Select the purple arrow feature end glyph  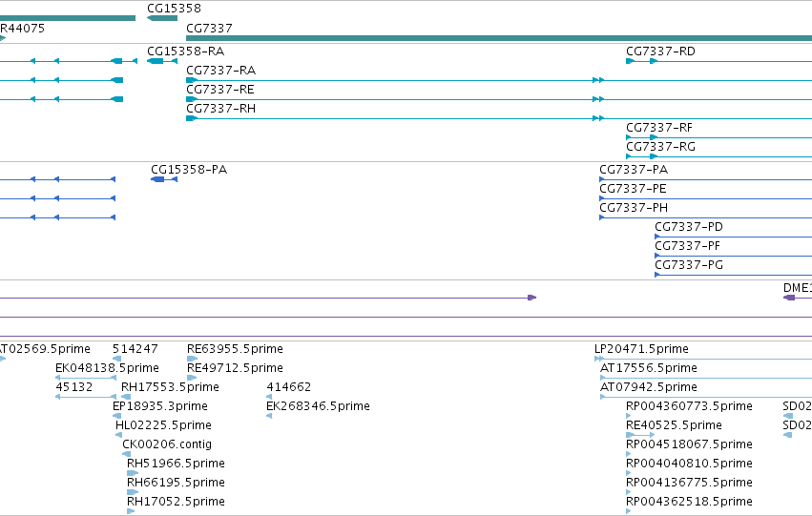coord(531,298)
